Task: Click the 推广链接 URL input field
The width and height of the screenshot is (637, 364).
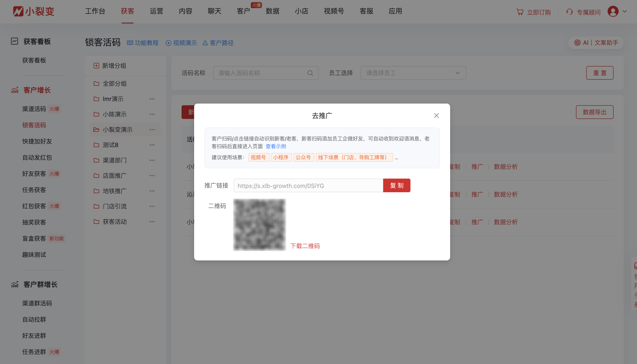Action: coord(308,185)
